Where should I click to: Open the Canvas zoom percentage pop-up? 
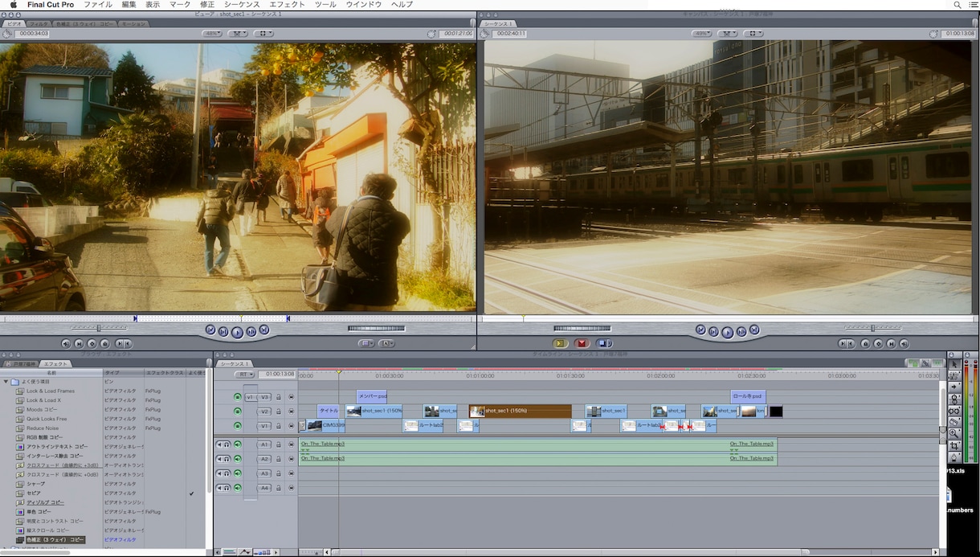tap(702, 34)
